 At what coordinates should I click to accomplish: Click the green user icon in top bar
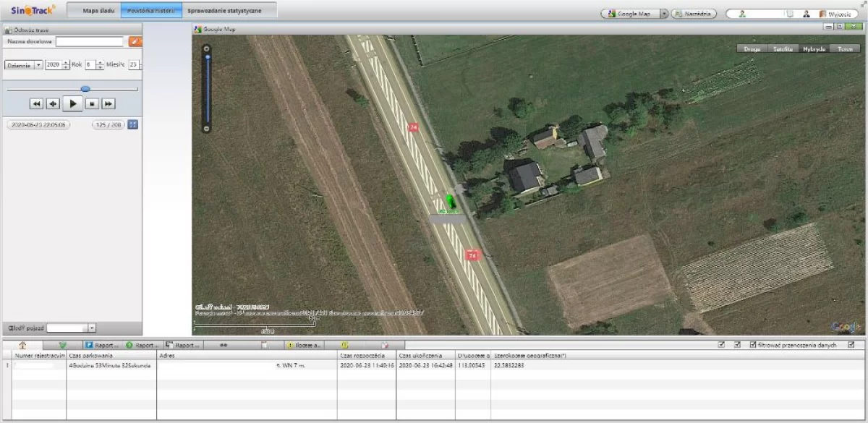742,14
